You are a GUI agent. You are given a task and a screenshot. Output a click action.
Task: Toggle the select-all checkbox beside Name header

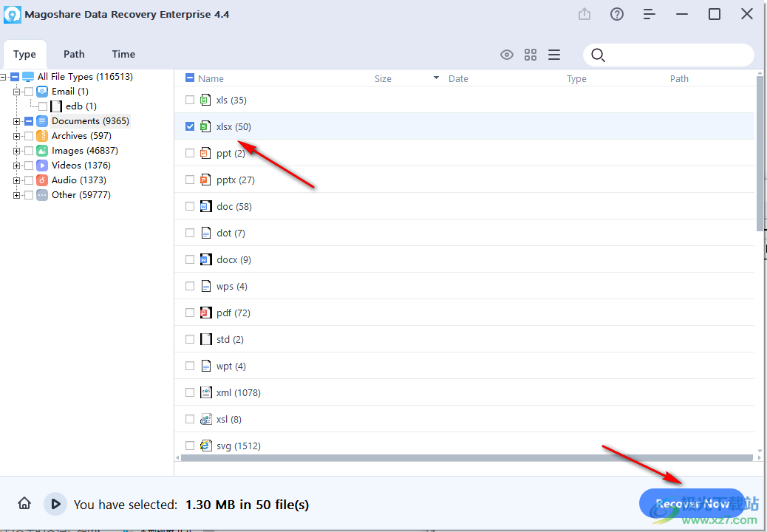(x=190, y=78)
